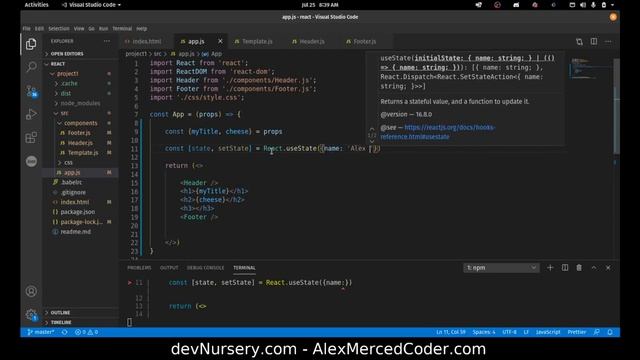Screen dimensions: 640x360
Task: Open the Activities overview
Action: coord(36,5)
